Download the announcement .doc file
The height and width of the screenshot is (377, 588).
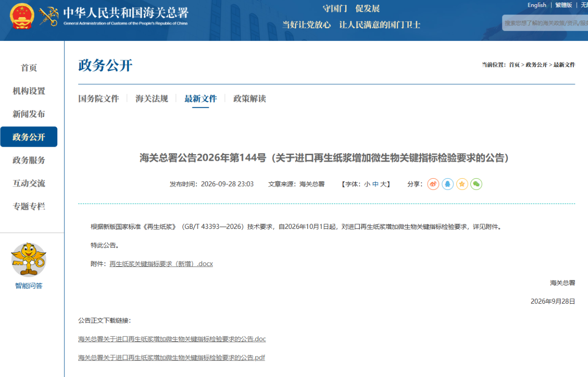(x=172, y=339)
